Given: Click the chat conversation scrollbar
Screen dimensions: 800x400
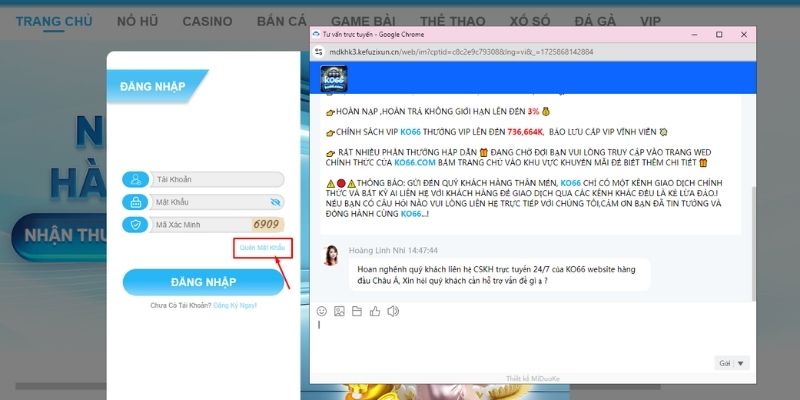Looking at the screenshot, I should click(x=753, y=243).
